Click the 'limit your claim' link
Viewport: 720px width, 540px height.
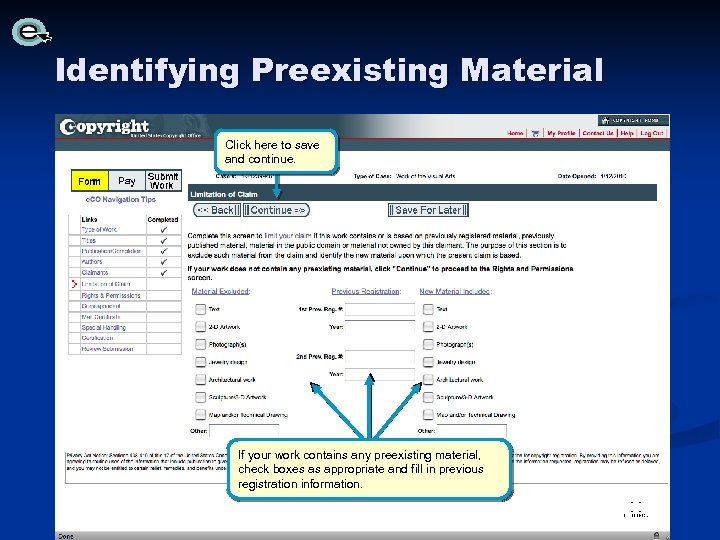pos(288,236)
